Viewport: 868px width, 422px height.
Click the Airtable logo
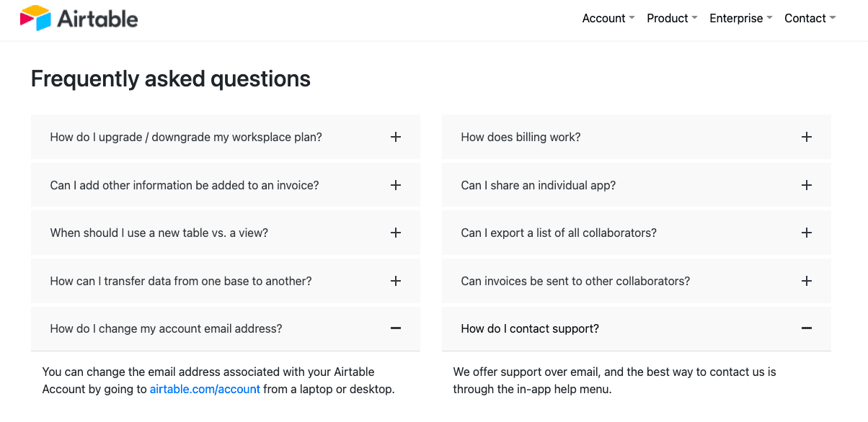tap(79, 18)
